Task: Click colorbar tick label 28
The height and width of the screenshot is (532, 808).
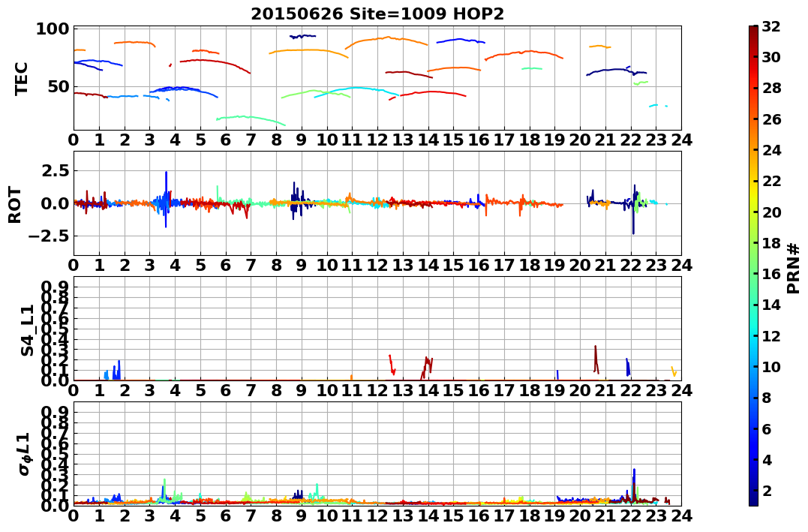Action: point(772,88)
